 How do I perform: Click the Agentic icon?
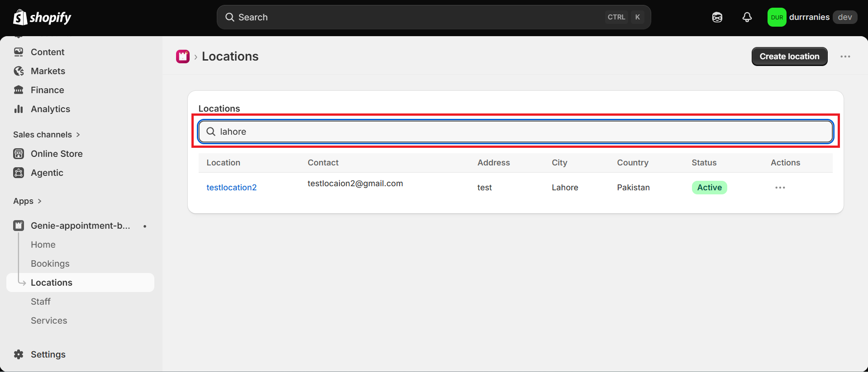(x=19, y=173)
